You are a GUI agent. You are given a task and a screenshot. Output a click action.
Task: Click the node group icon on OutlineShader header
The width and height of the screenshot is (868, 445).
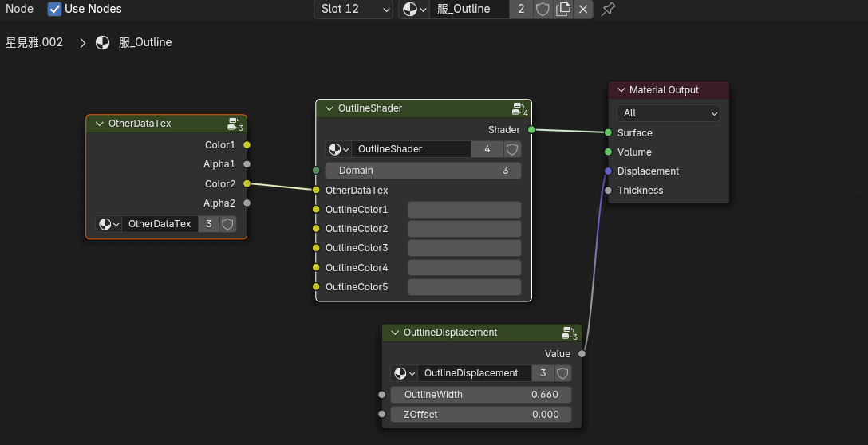point(519,108)
